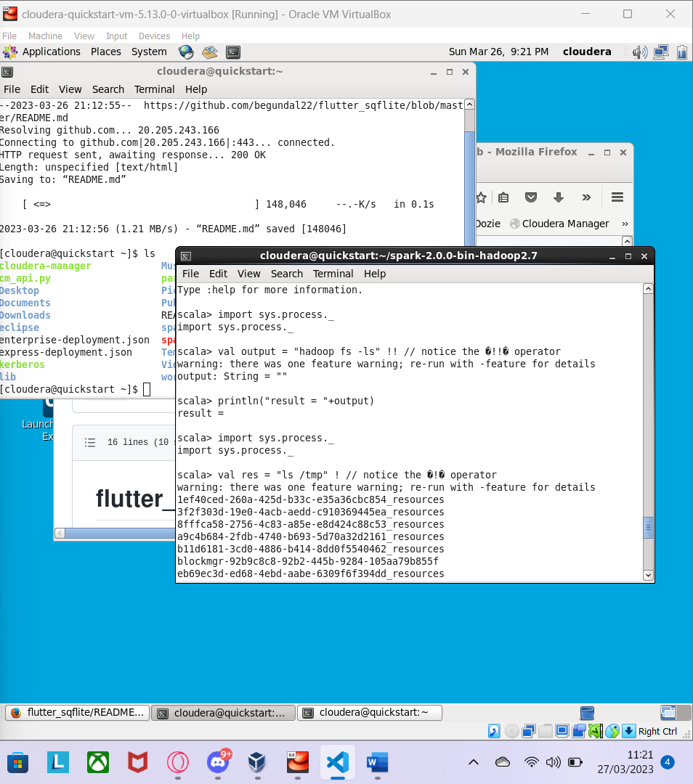Open the terminal launcher icon in GNOME top panel

coord(232,52)
